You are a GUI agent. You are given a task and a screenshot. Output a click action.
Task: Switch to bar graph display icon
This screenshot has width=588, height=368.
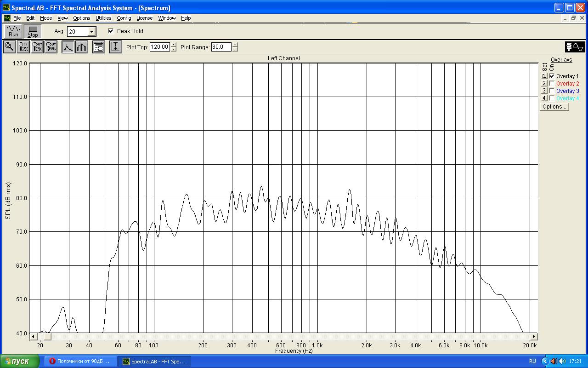[x=82, y=47]
